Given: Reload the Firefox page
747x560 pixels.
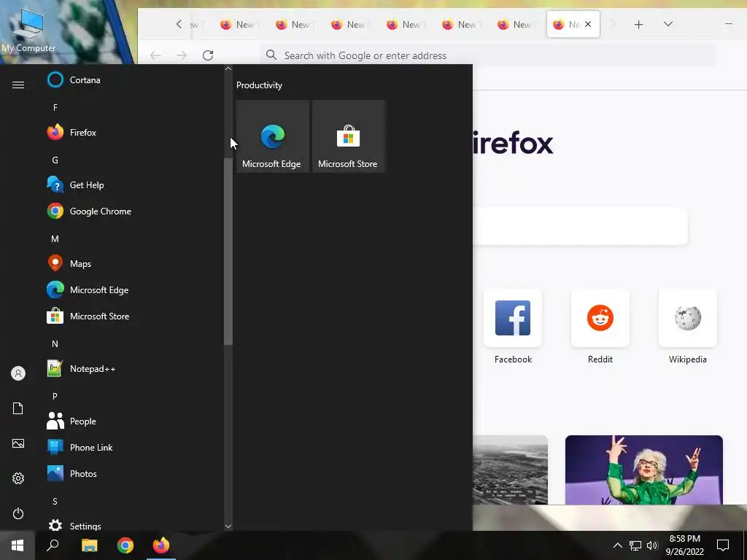Looking at the screenshot, I should tap(208, 55).
